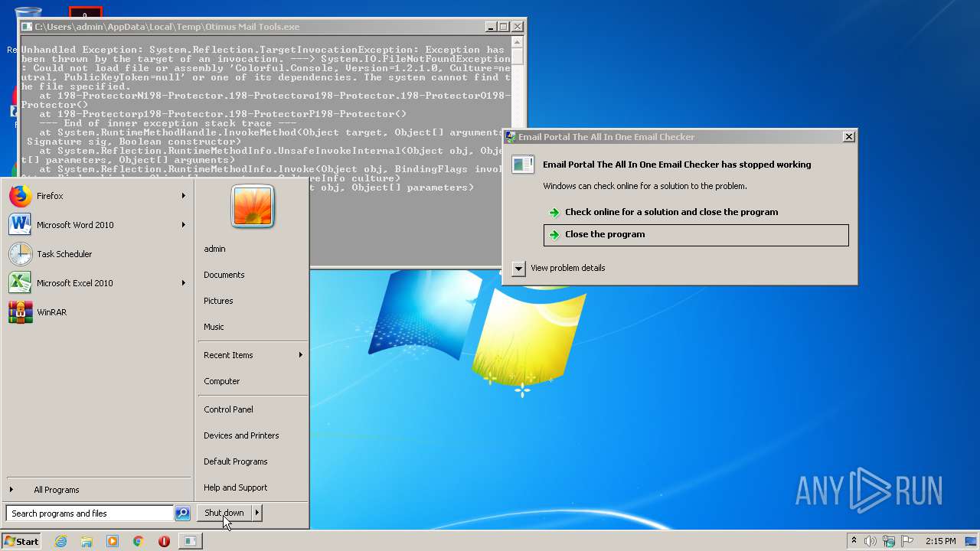Expand Recent Items submenu arrow
Image resolution: width=980 pixels, height=551 pixels.
pos(300,355)
